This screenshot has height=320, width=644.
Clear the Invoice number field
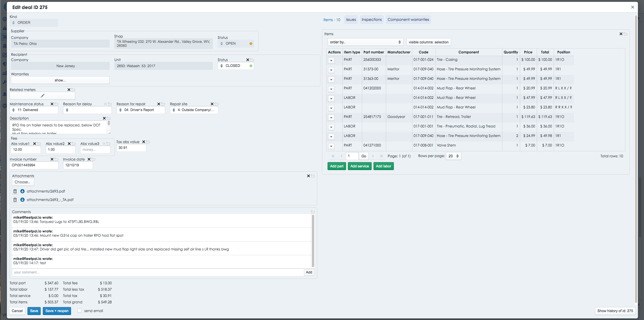point(52,159)
